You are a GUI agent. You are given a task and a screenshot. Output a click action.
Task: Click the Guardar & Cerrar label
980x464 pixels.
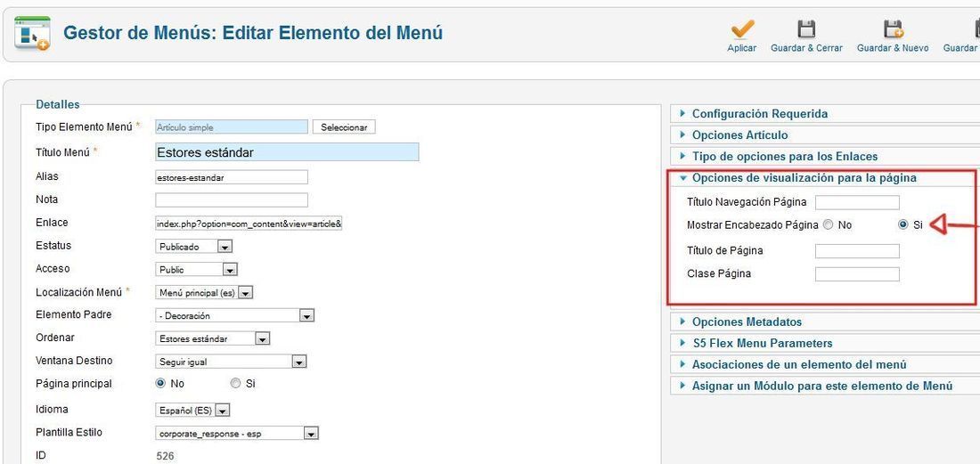coord(806,48)
